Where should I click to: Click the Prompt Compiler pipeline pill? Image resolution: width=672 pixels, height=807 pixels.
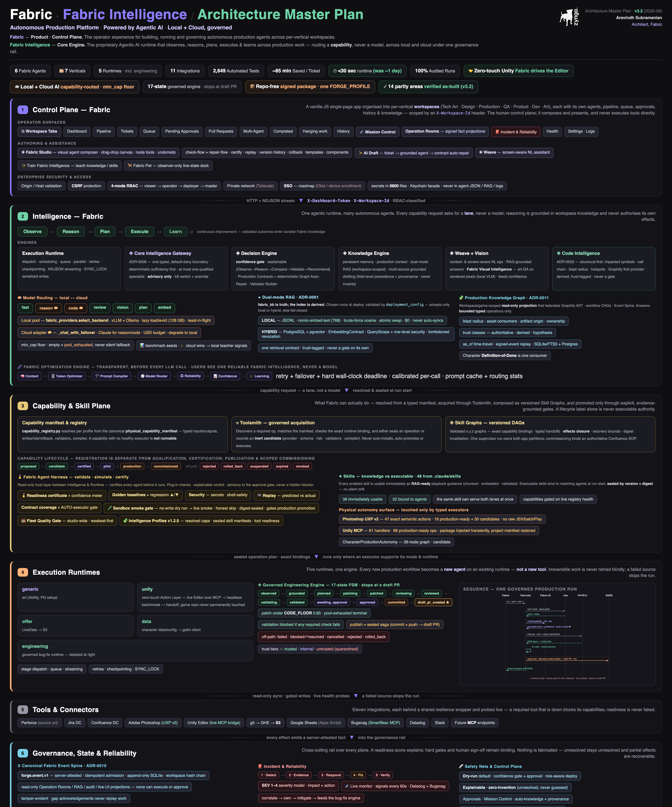point(112,376)
